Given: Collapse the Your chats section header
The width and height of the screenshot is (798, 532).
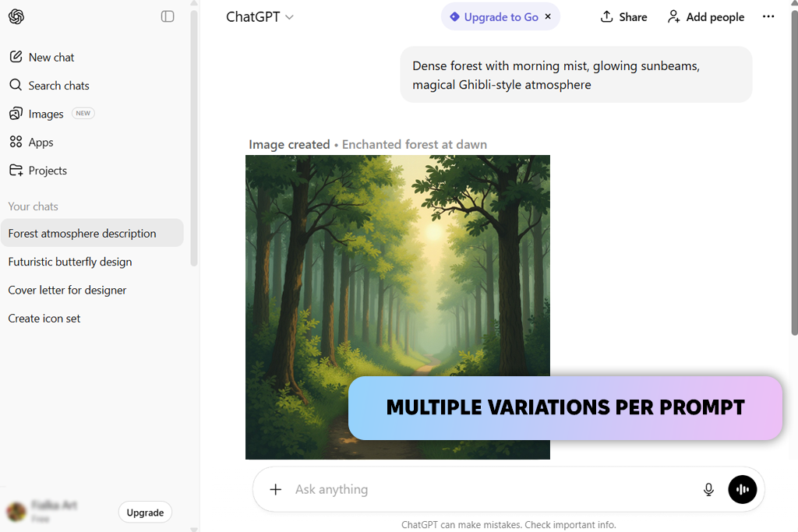Looking at the screenshot, I should coord(33,206).
